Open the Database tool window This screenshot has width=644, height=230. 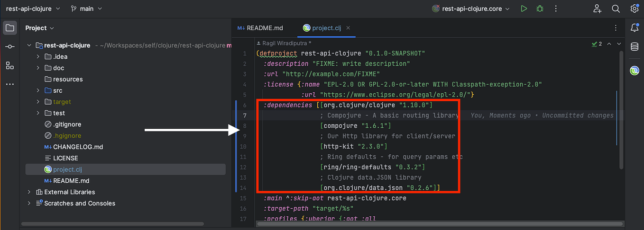[x=635, y=47]
